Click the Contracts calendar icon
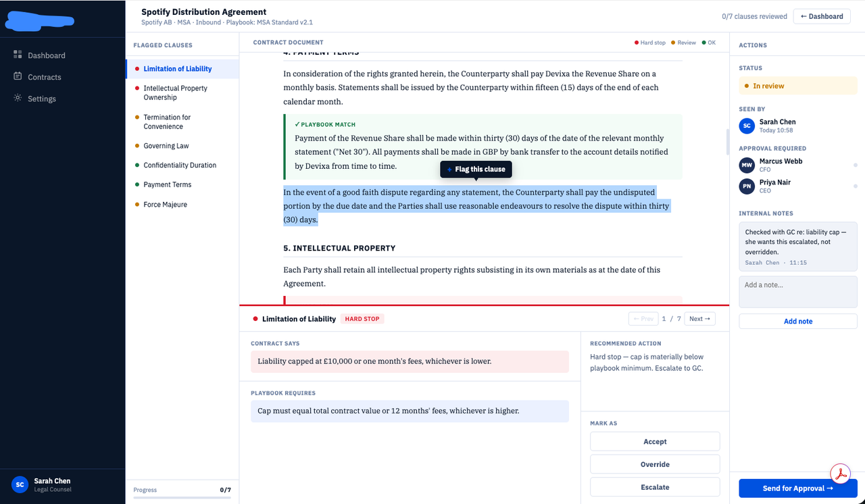 [18, 76]
